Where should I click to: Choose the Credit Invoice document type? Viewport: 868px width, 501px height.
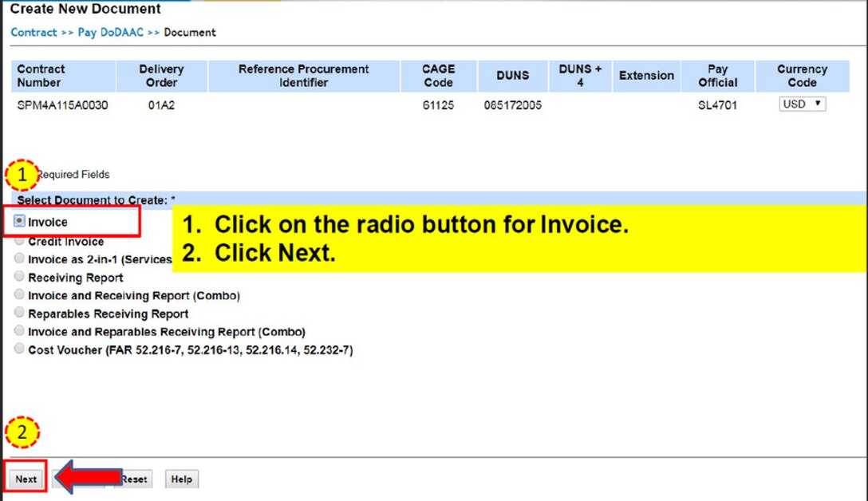[18, 241]
